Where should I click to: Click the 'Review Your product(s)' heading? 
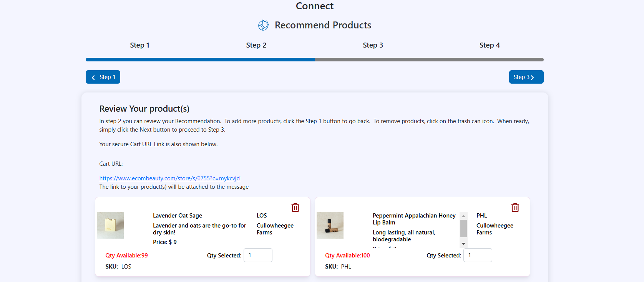[x=144, y=109]
